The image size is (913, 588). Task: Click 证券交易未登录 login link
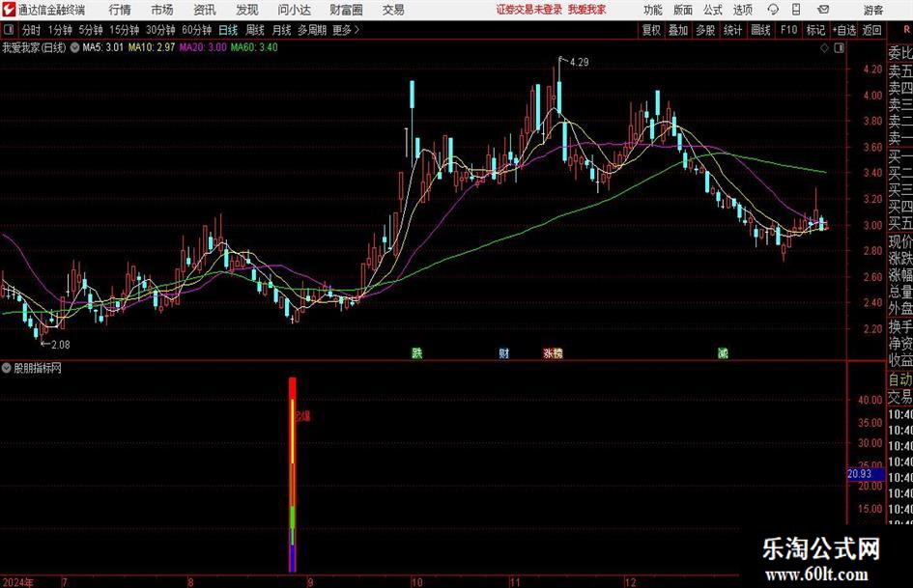click(529, 10)
